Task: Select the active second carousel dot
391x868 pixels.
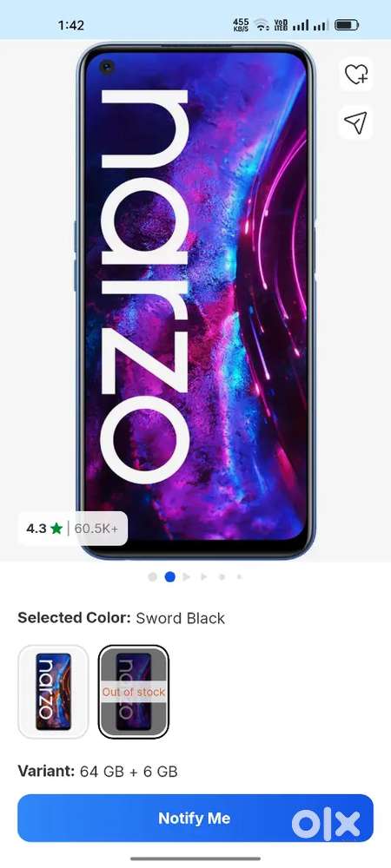Action: 170,577
